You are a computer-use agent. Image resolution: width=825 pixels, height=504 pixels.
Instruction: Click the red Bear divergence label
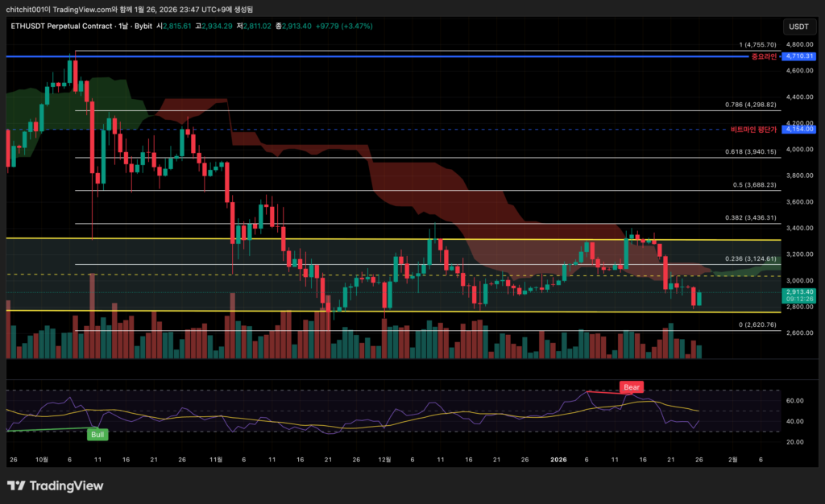coord(631,387)
